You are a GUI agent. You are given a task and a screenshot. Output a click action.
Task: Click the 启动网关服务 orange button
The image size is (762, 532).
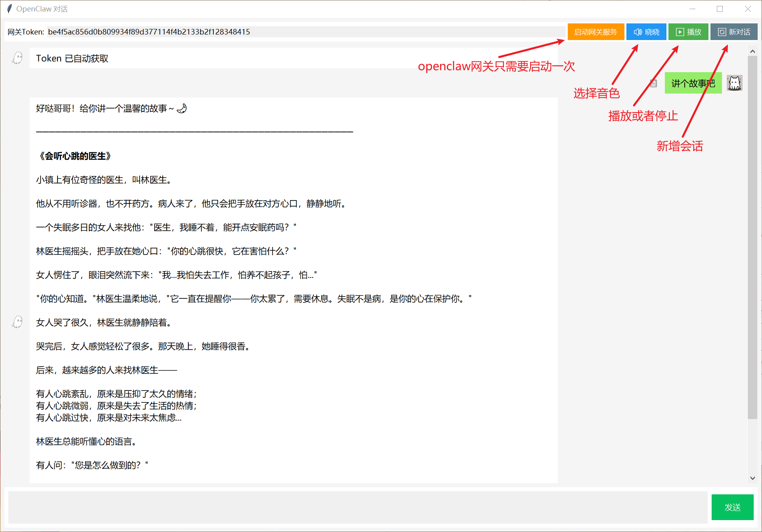click(595, 32)
